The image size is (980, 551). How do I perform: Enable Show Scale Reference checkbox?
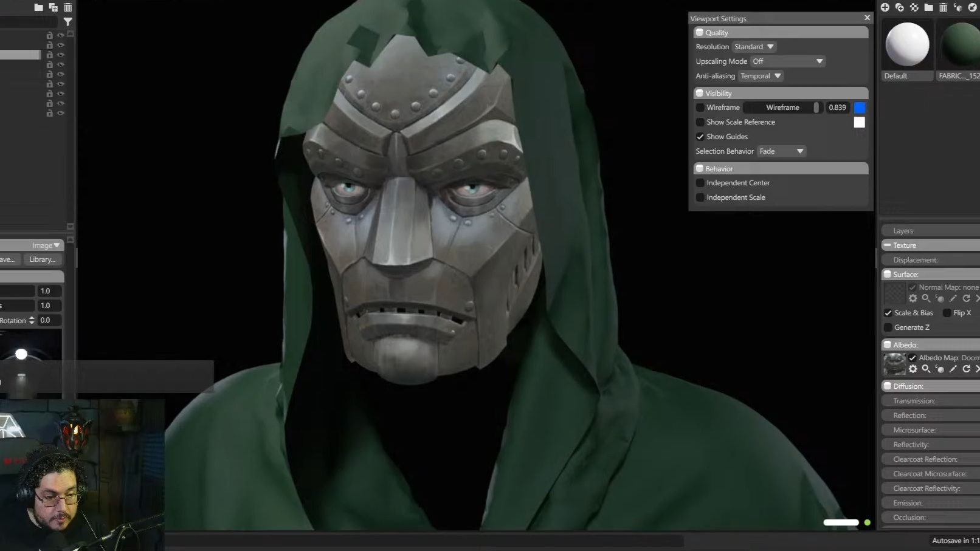click(x=700, y=122)
